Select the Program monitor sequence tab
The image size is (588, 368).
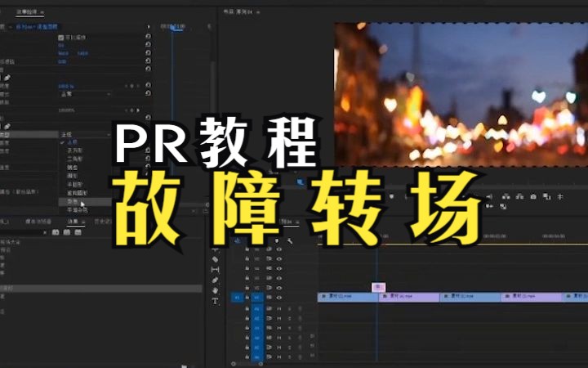tap(242, 12)
